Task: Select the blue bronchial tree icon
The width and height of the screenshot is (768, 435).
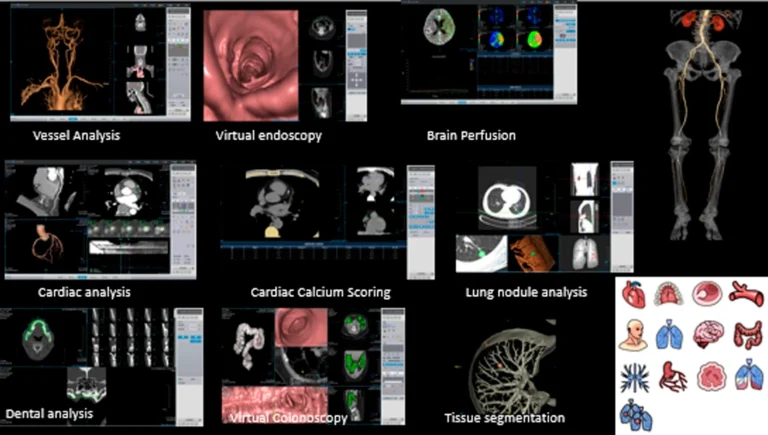Action: point(635,376)
